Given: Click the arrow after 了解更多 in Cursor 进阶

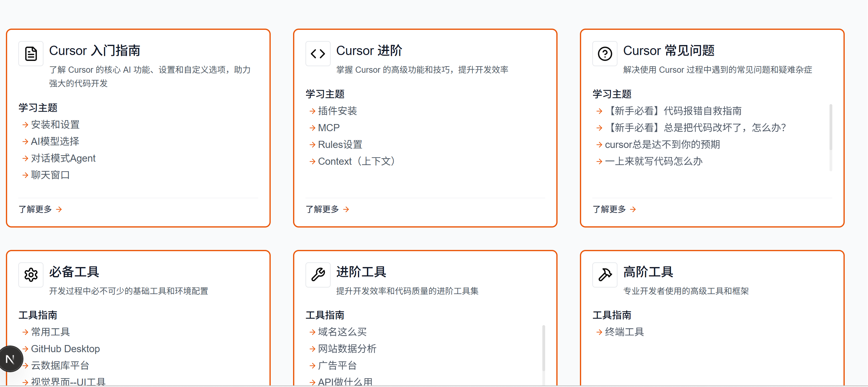Looking at the screenshot, I should coord(346,210).
